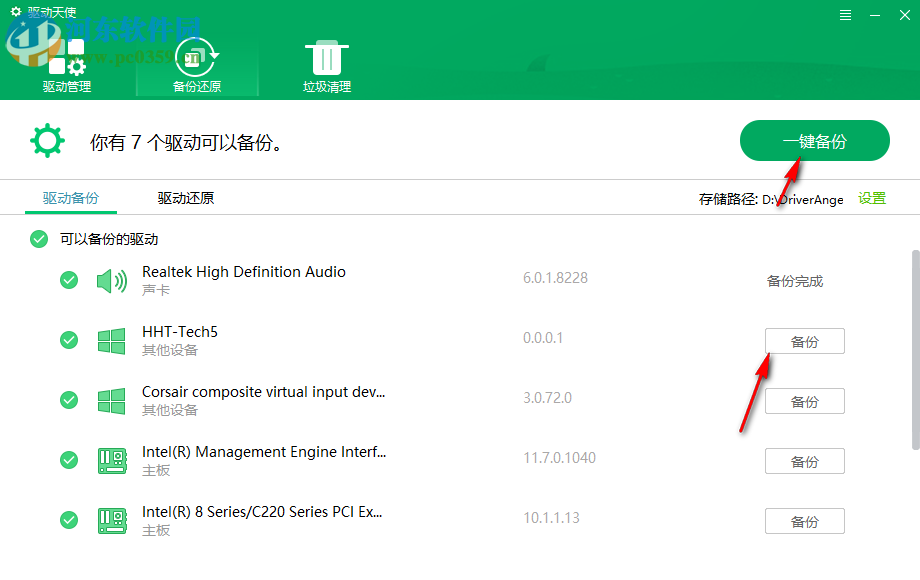Screen dimensions: 920x580
Task: Toggle the check circle beside Realtek audio
Action: pyautogui.click(x=69, y=280)
